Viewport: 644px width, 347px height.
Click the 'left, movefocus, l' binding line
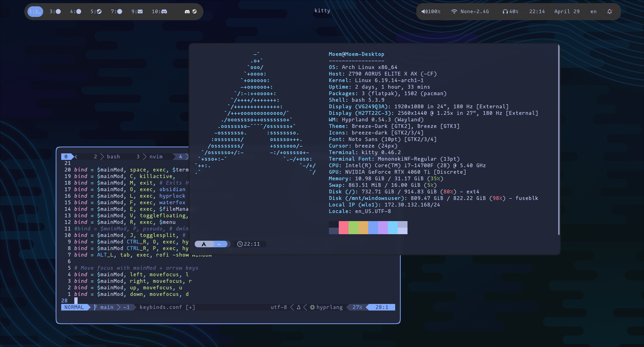pos(131,274)
